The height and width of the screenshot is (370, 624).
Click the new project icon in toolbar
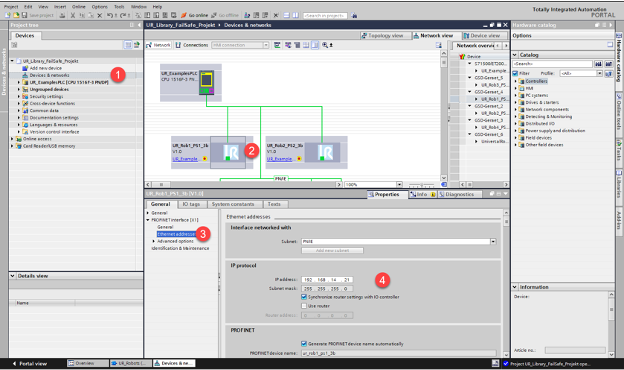[x=8, y=15]
